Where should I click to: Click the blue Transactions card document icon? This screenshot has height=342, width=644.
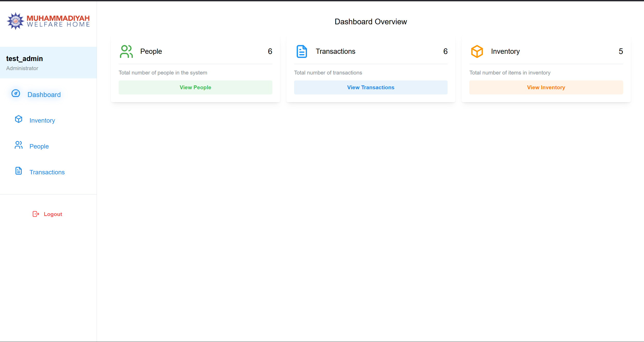(302, 51)
